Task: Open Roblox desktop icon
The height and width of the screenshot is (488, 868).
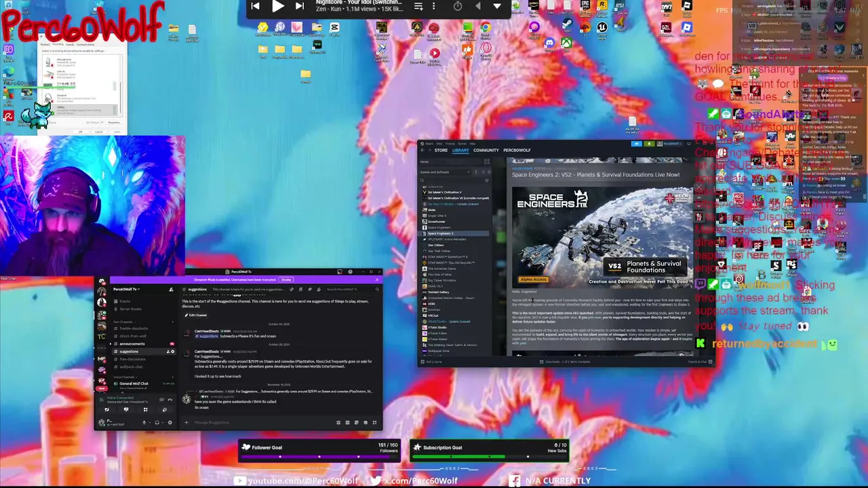Action: (x=686, y=28)
